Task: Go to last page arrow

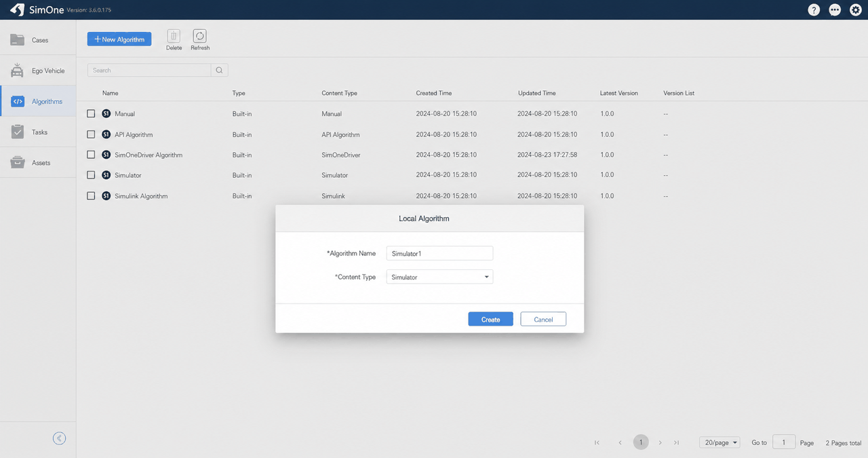Action: [x=677, y=442]
